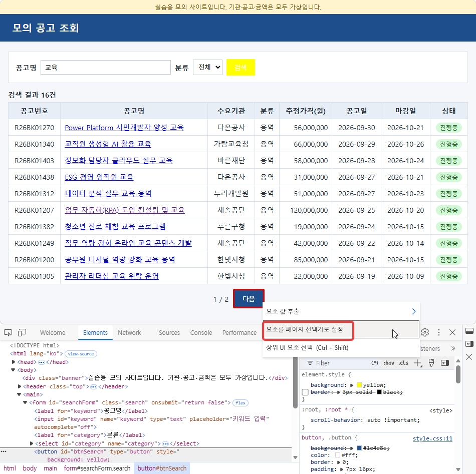Open the 요소 값 추출 submenu arrow

tap(414, 311)
